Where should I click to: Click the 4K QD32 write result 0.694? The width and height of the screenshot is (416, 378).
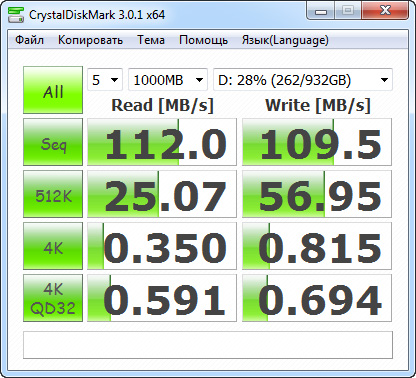click(317, 298)
